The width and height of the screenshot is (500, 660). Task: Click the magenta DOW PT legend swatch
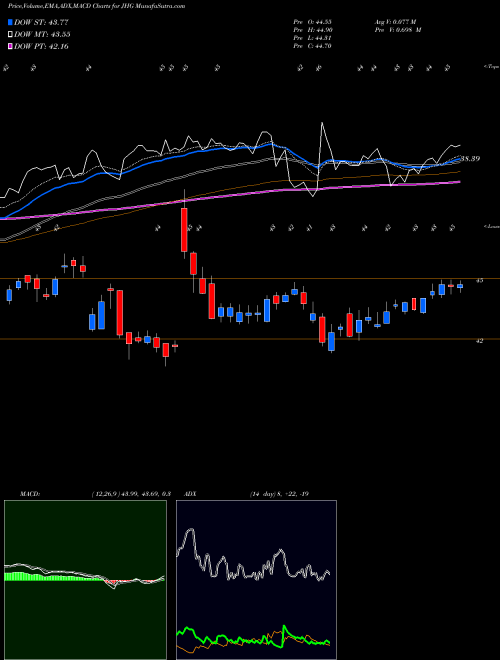pos(10,46)
